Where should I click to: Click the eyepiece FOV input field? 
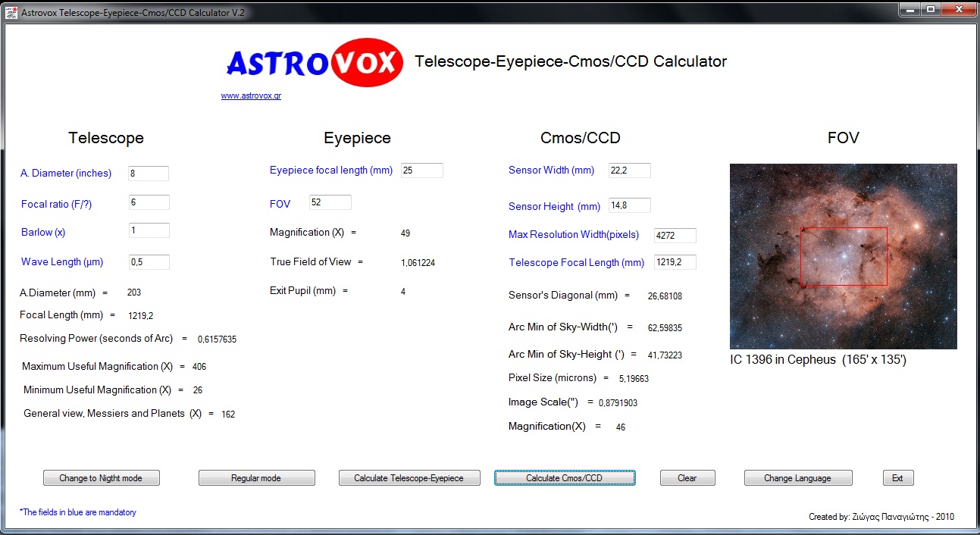click(330, 202)
